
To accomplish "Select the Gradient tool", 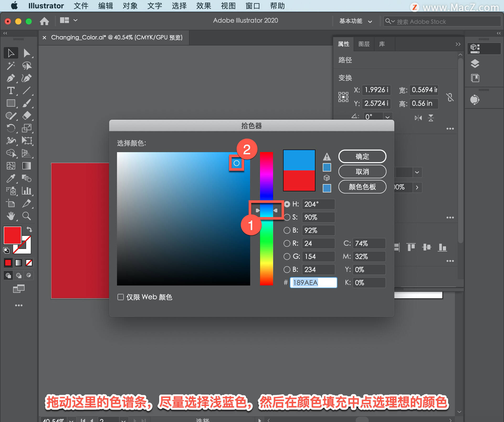I will point(27,166).
